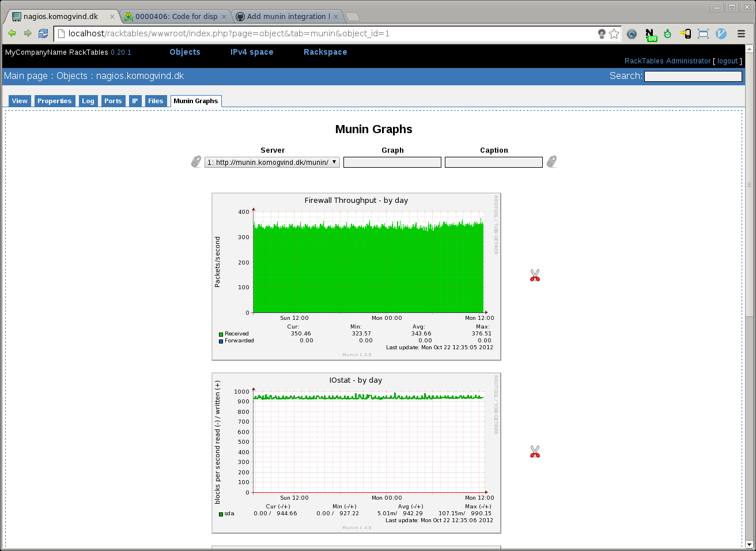
Task: Go back using the green back arrow
Action: (x=12, y=33)
